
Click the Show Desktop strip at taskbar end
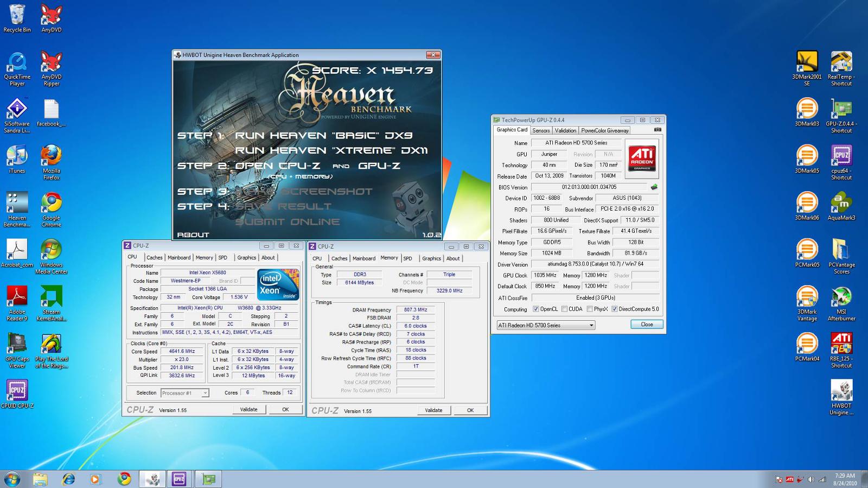864,479
